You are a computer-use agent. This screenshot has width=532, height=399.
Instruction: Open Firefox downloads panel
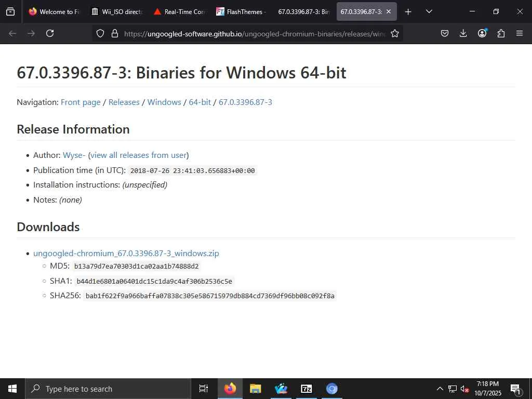click(x=463, y=33)
